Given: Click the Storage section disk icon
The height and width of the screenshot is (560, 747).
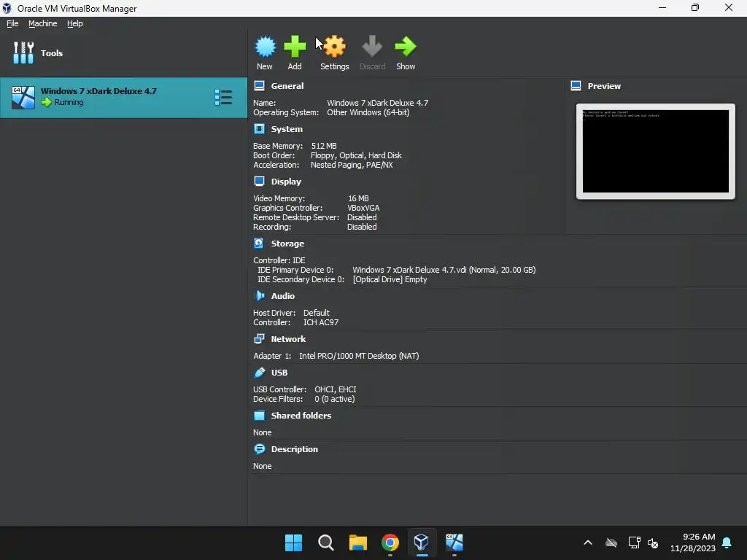Looking at the screenshot, I should point(259,244).
